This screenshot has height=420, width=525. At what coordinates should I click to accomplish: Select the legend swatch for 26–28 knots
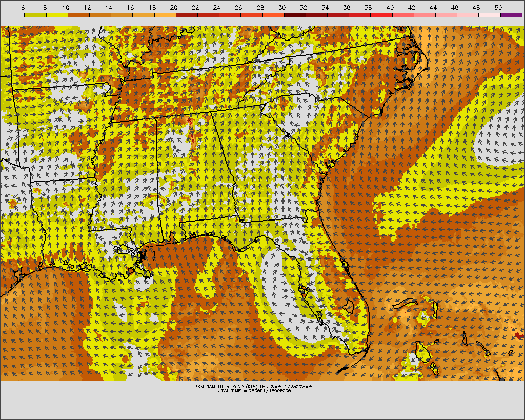(x=252, y=15)
